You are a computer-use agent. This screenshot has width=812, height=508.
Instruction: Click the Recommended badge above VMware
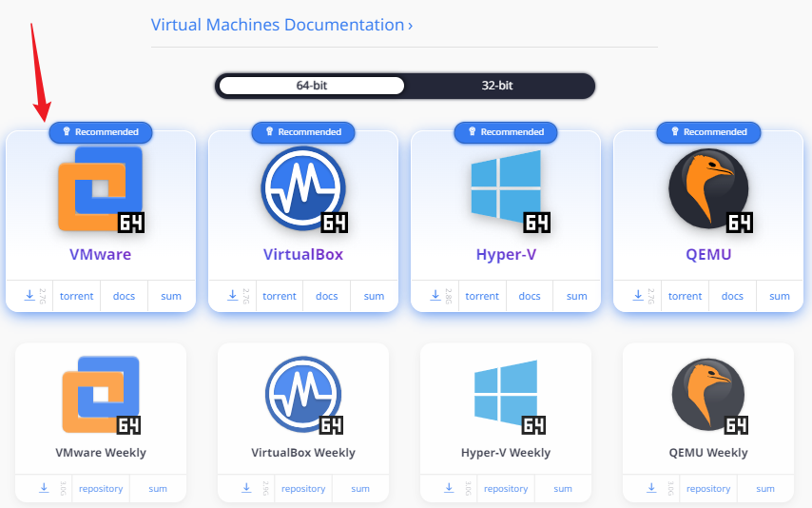[x=101, y=132]
